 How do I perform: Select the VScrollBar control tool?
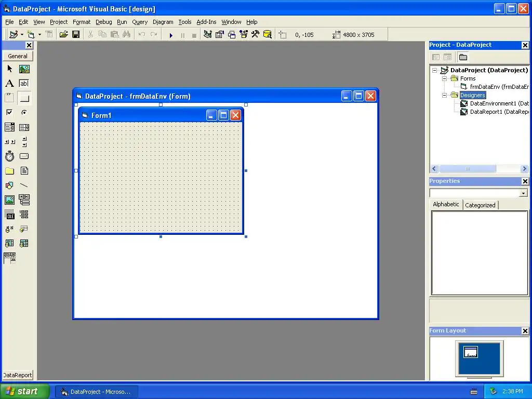[24, 142]
